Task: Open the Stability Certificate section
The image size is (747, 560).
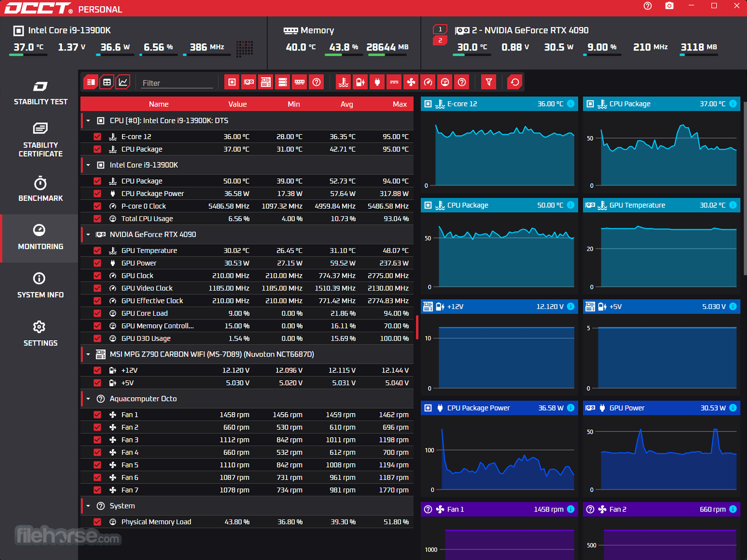Action: coord(40,140)
